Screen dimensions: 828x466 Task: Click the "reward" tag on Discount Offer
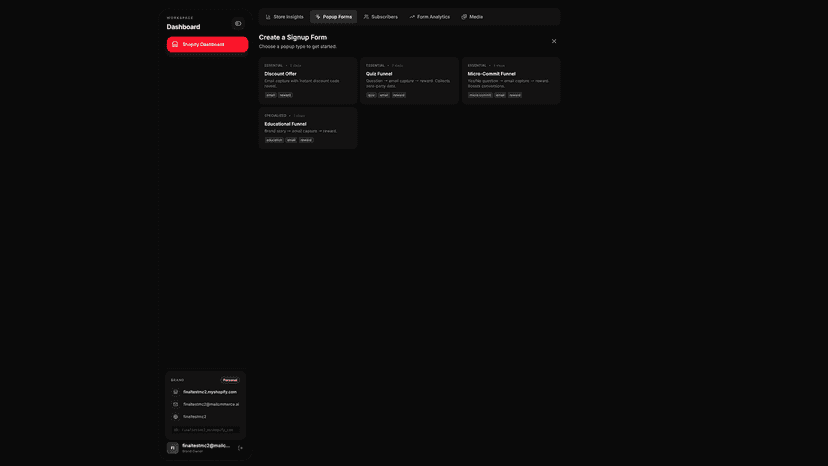286,95
